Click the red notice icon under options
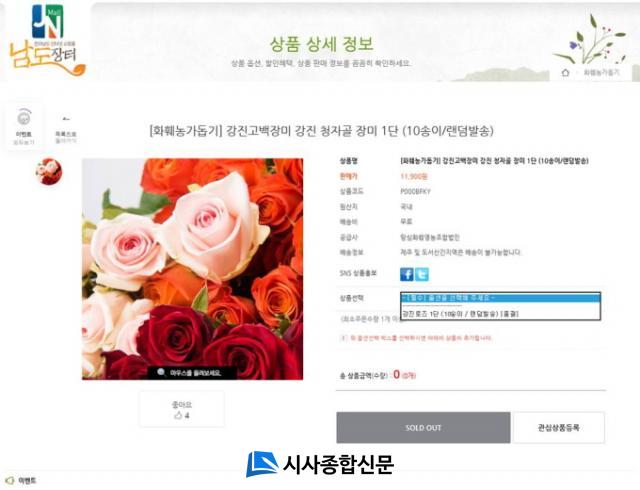 pos(344,338)
